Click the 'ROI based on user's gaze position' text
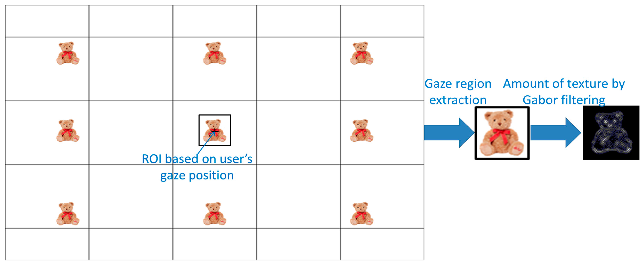644x266 pixels. tap(197, 167)
